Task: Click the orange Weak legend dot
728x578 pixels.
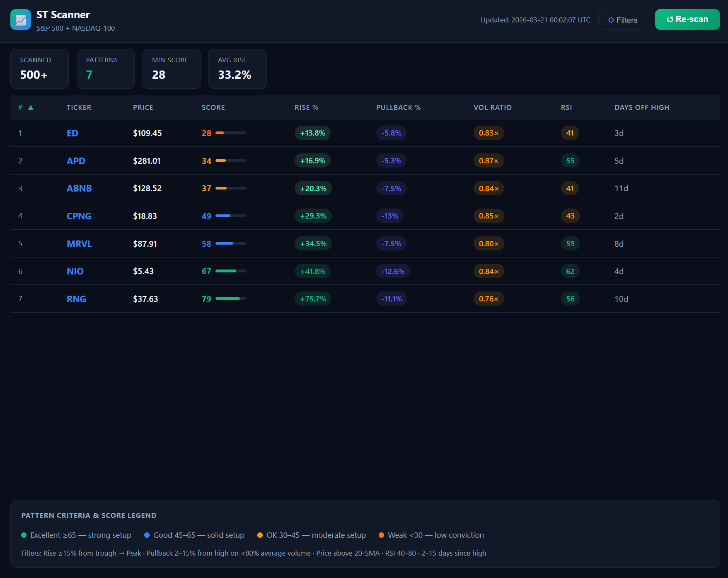Action: (x=381, y=535)
